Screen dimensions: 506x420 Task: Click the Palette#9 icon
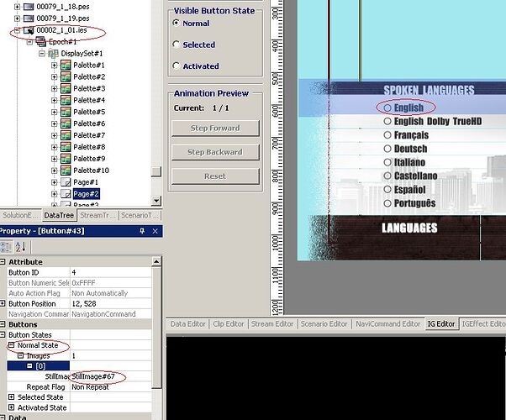[x=66, y=159]
